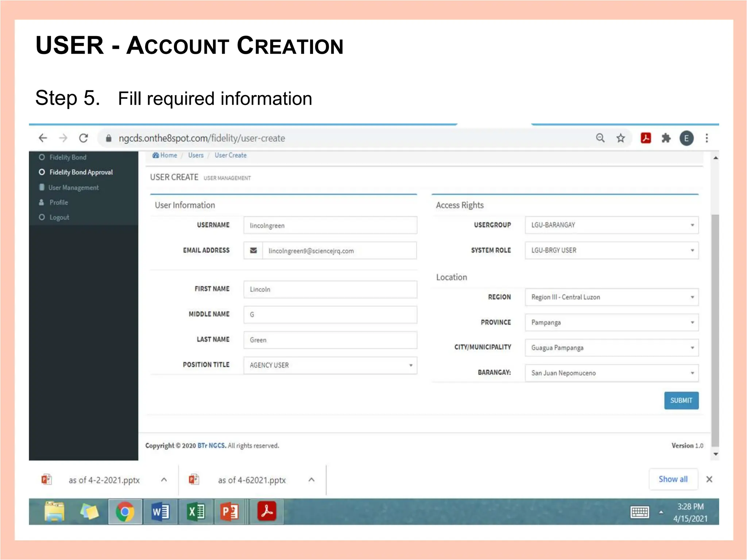Click the bookmark star icon

[620, 138]
